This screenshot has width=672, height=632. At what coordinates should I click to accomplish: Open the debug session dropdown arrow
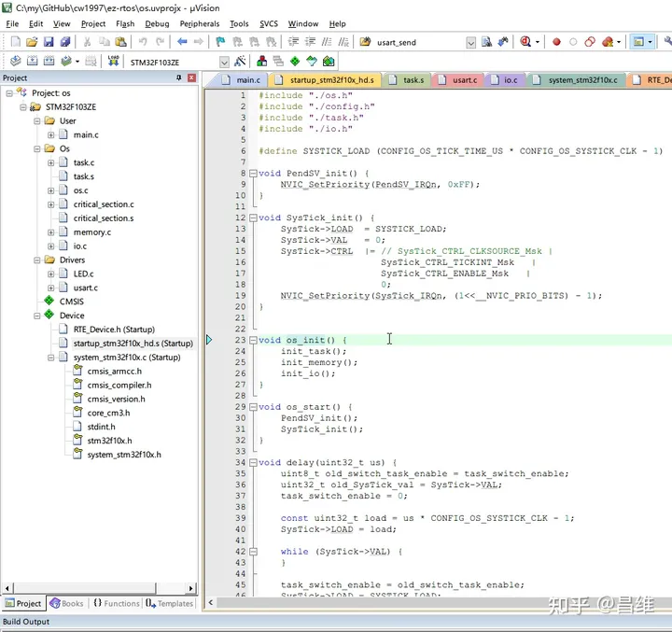coord(537,42)
